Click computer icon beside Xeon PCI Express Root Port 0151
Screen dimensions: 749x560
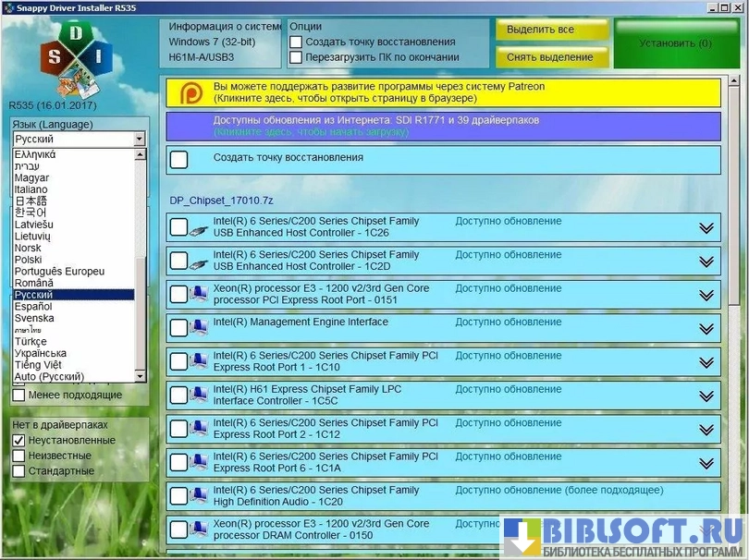click(198, 295)
